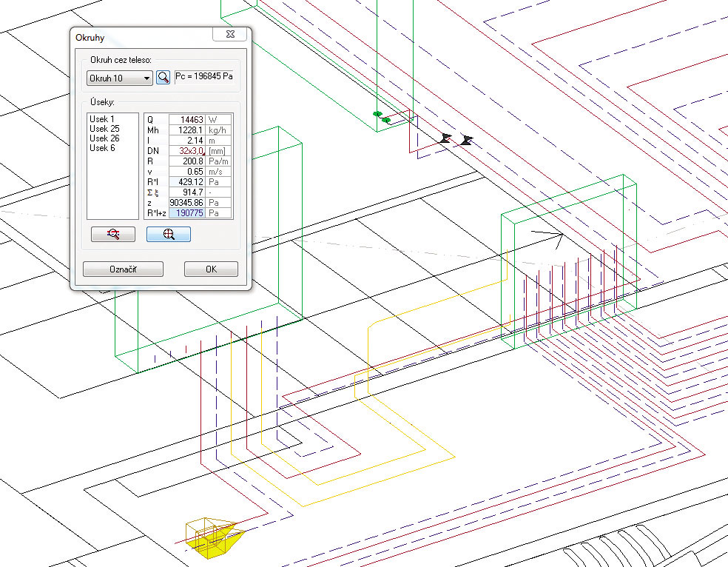The image size is (728, 567).
Task: Click the black flag markers on pipe
Action: click(455, 138)
